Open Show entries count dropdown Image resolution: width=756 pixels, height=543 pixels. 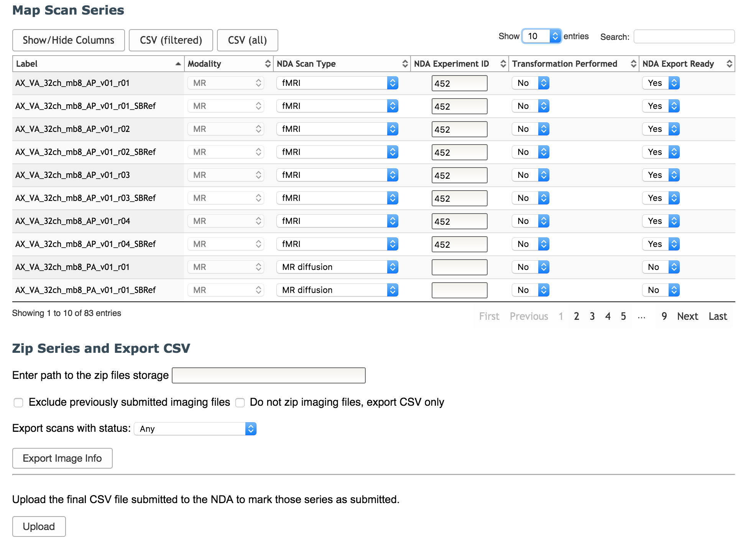click(542, 36)
